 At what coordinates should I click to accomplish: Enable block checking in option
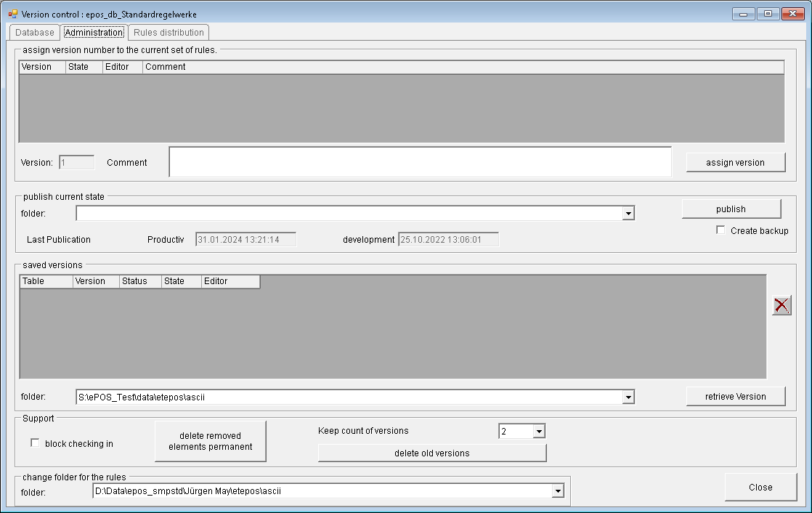point(34,442)
